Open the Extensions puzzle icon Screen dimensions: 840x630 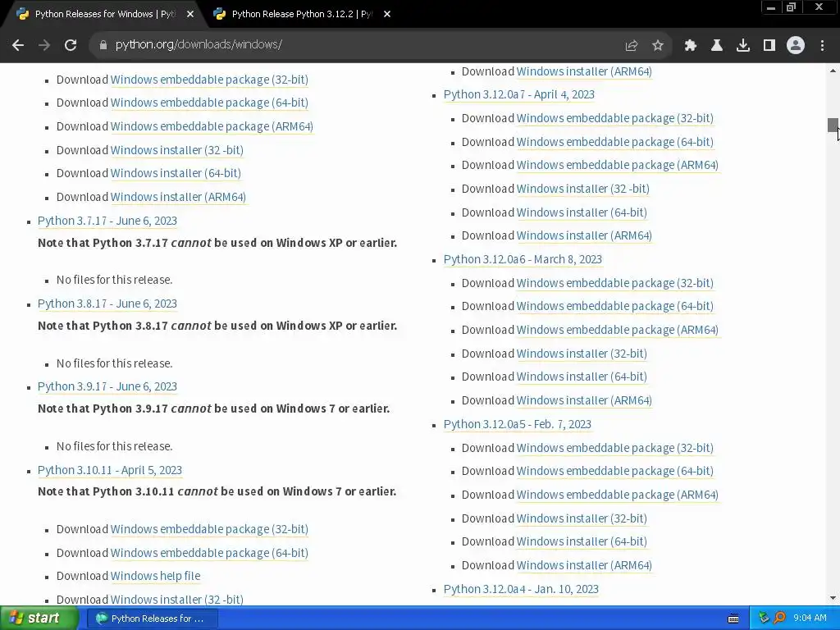click(x=691, y=46)
